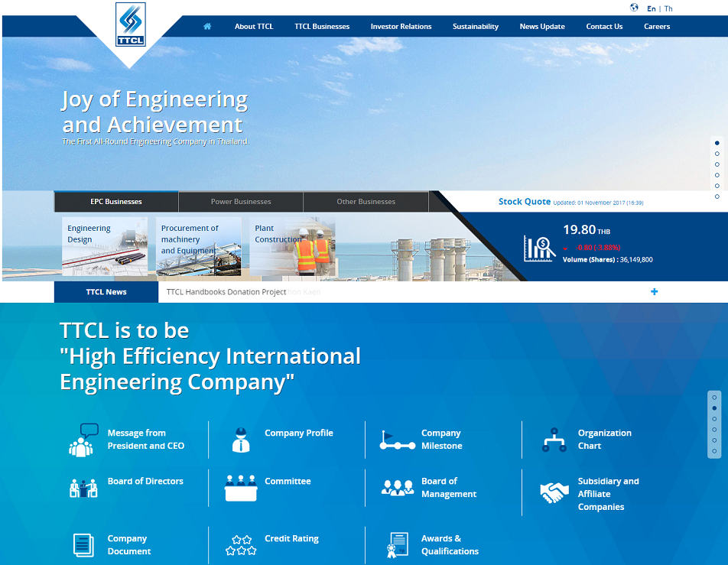Go to the home page icon

coord(207,27)
